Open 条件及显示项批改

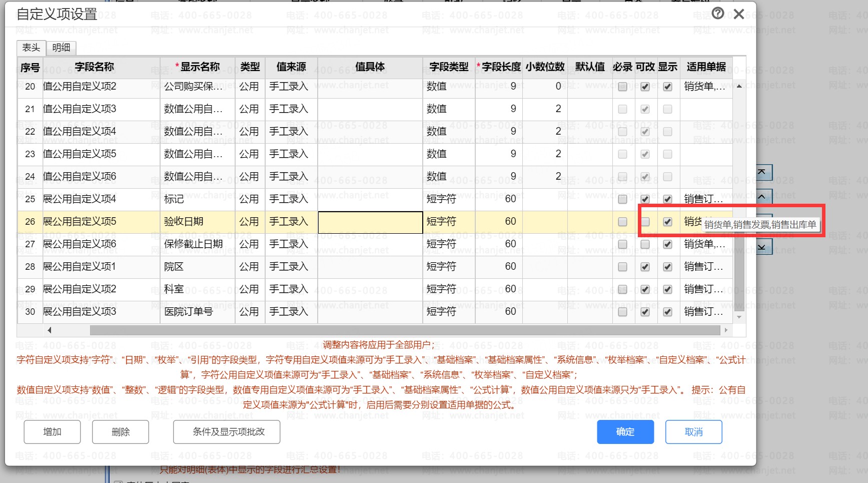[227, 431]
